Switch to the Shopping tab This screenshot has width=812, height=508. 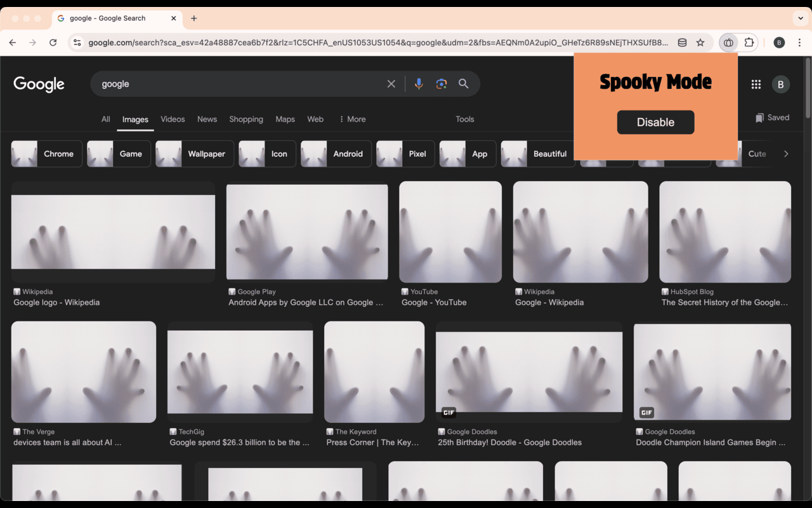246,119
